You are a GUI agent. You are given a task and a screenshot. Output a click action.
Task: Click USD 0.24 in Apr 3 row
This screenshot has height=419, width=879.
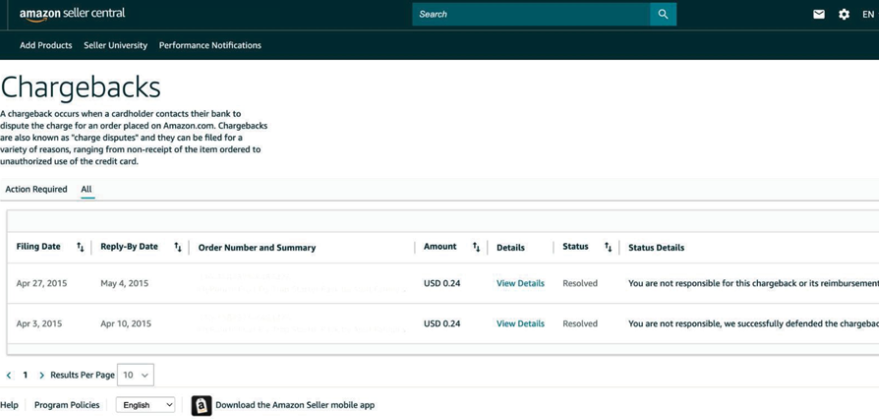click(x=442, y=324)
